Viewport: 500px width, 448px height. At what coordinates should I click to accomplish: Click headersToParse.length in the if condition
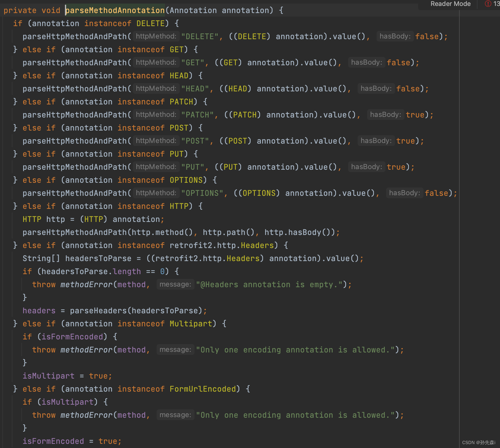pos(91,271)
